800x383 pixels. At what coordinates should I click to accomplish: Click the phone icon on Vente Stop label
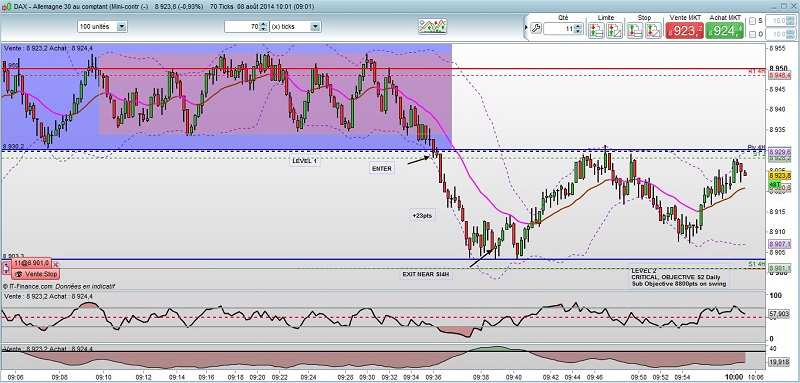tap(18, 274)
